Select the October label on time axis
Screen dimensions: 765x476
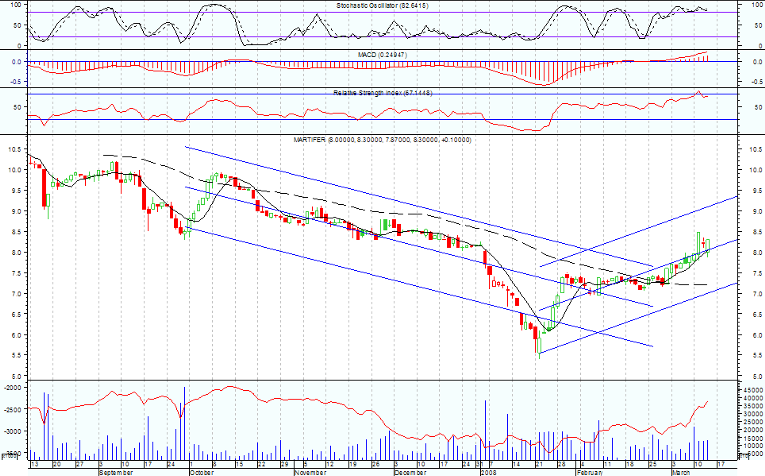[x=201, y=473]
